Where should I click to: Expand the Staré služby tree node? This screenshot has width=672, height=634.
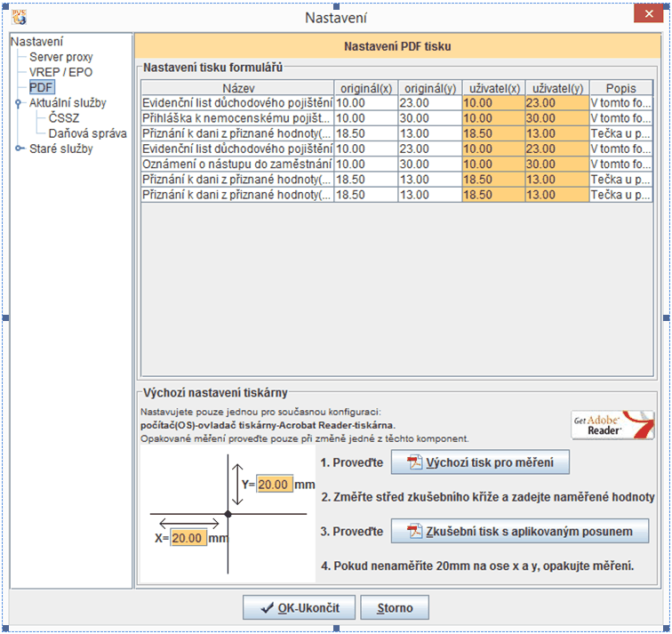[20, 149]
